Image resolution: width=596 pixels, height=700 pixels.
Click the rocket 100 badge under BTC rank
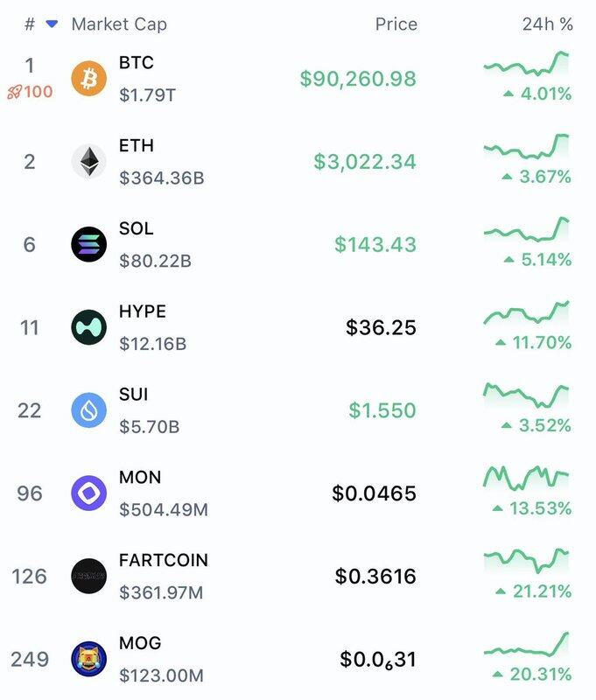click(x=30, y=92)
